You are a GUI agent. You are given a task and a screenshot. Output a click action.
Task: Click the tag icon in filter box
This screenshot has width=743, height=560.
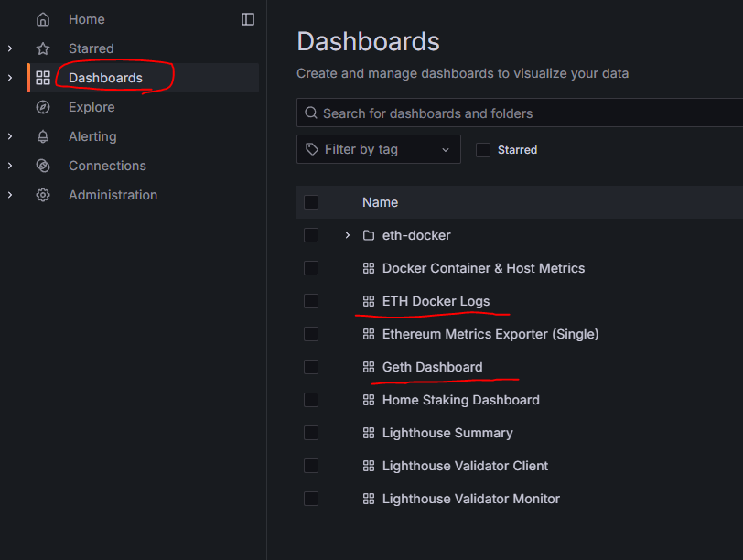coord(312,149)
